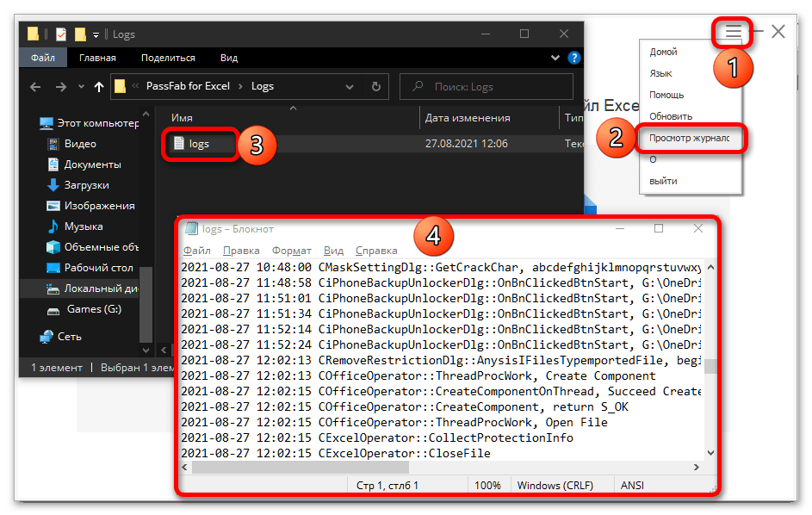Click the ANSI encoding status entry
This screenshot has width=812, height=515.
632,486
